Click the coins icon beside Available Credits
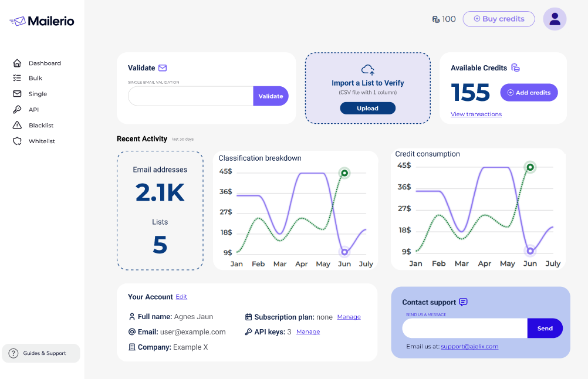 516,67
